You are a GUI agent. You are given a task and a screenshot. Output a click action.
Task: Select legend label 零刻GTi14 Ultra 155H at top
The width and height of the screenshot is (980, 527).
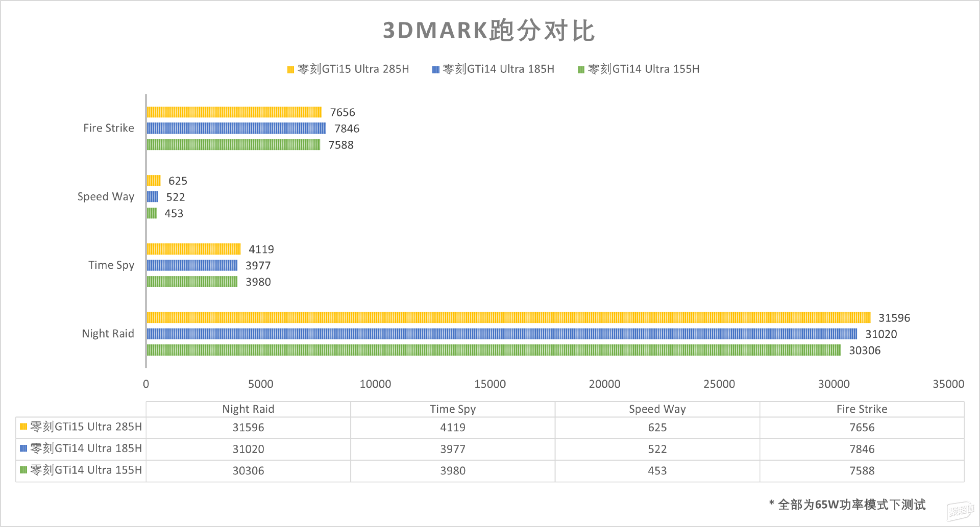pyautogui.click(x=644, y=69)
